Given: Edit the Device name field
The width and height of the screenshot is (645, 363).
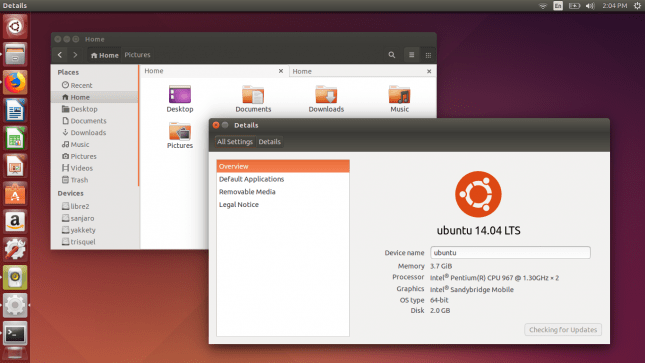Looking at the screenshot, I should pyautogui.click(x=510, y=253).
